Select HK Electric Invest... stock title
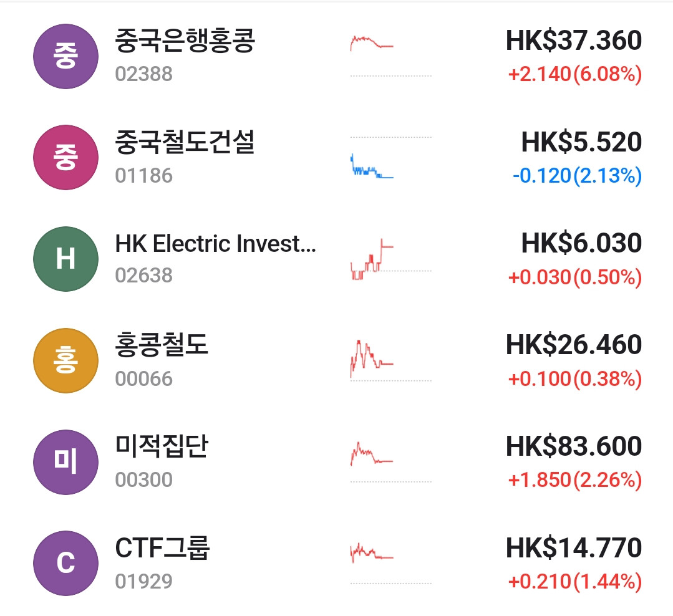 tap(215, 244)
